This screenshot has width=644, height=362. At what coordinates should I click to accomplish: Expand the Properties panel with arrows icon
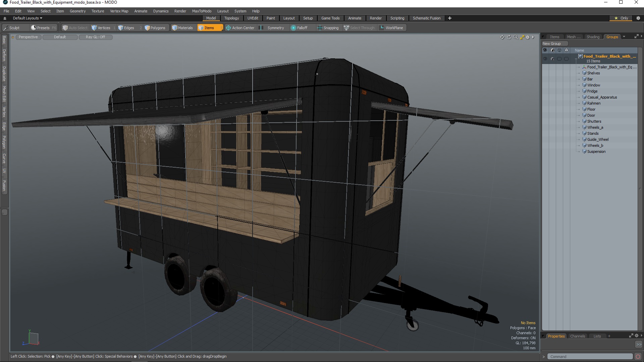click(631, 336)
